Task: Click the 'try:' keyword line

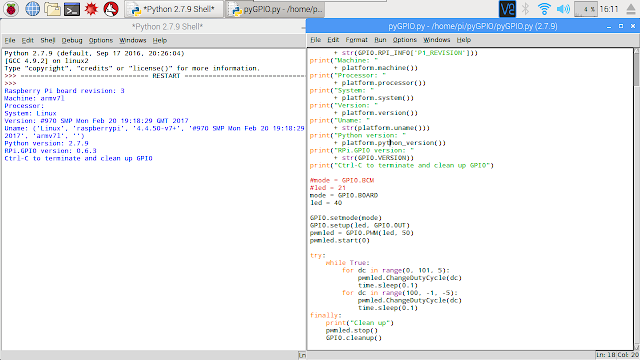Action: pos(318,256)
